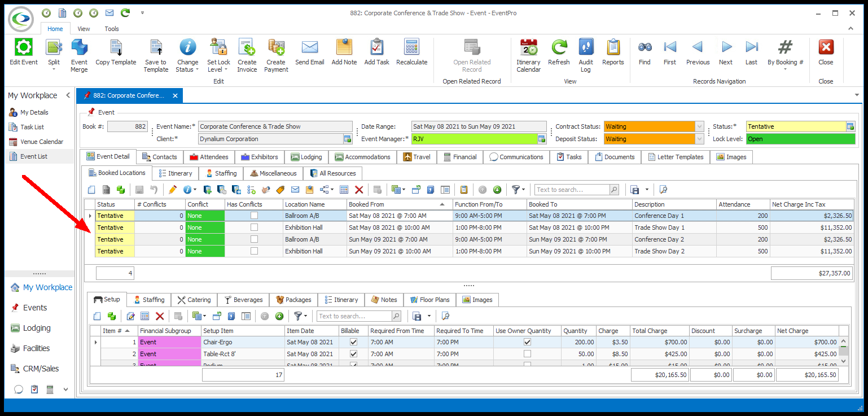
Task: Open the Events navigation section
Action: point(35,308)
